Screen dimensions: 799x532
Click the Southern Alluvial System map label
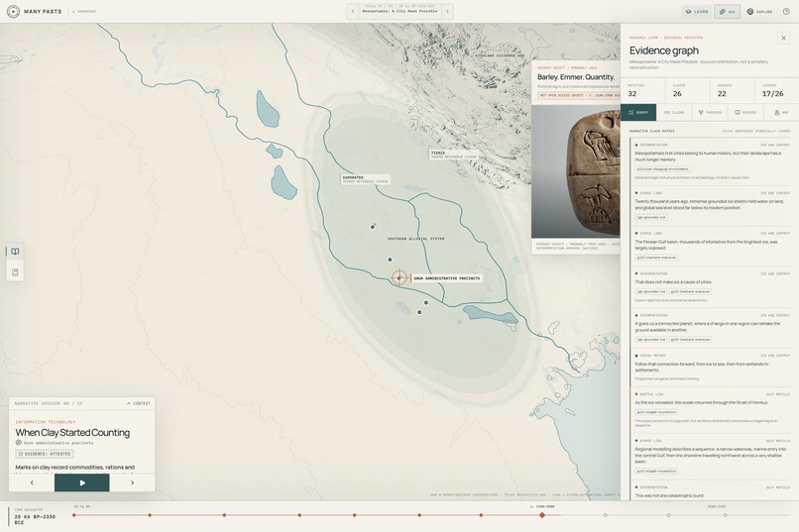coord(415,239)
